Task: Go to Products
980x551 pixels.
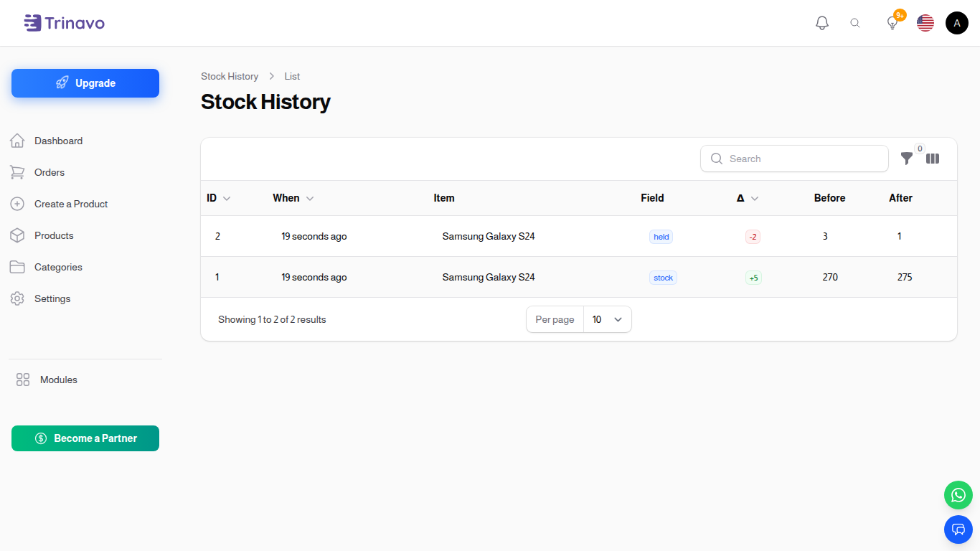Action: coord(54,235)
